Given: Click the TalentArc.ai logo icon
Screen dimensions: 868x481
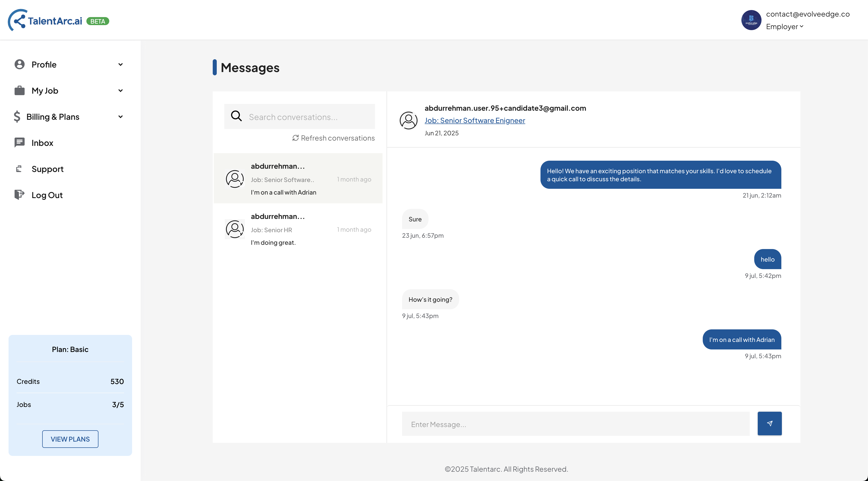Looking at the screenshot, I should (x=17, y=21).
